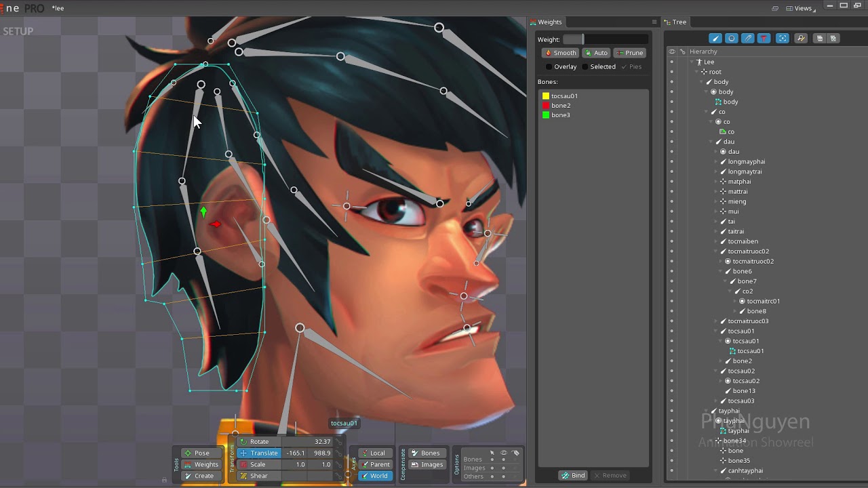Click the Smooth weights button
This screenshot has height=488, width=868.
pos(560,53)
